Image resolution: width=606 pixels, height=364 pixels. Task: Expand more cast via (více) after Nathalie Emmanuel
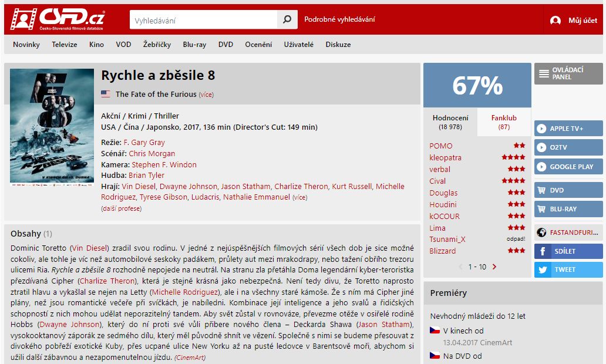[300, 197]
